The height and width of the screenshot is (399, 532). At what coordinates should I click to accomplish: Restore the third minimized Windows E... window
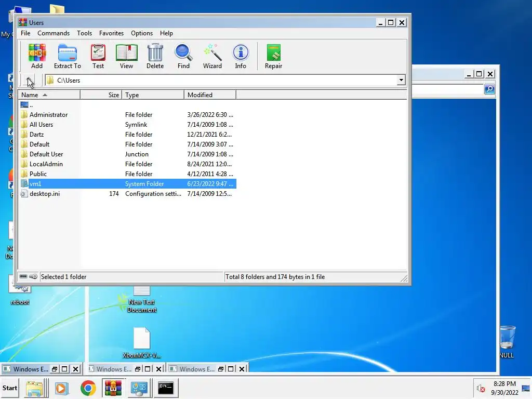pyautogui.click(x=220, y=369)
